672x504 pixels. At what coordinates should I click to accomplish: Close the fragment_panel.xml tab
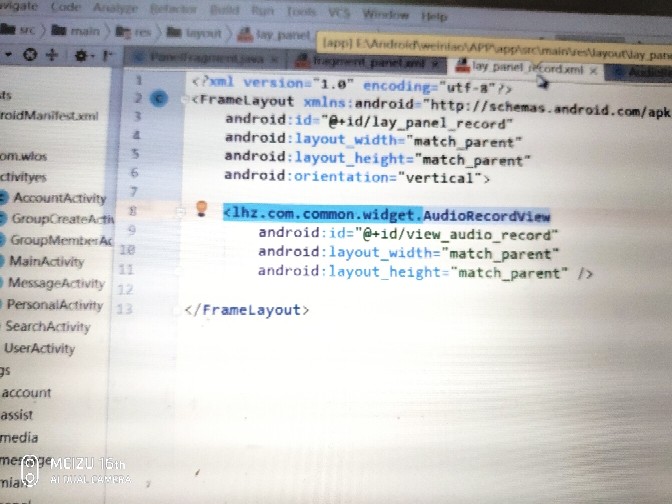pyautogui.click(x=435, y=64)
